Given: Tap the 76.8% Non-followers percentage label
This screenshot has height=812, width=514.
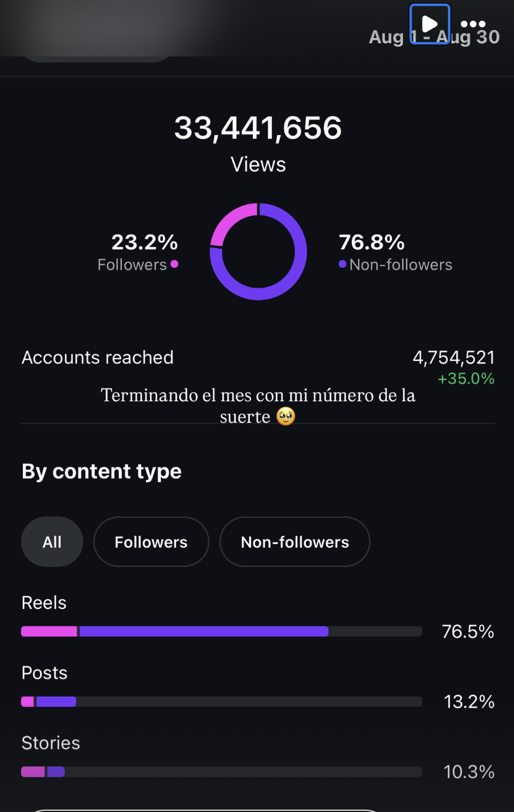Looking at the screenshot, I should [x=372, y=243].
